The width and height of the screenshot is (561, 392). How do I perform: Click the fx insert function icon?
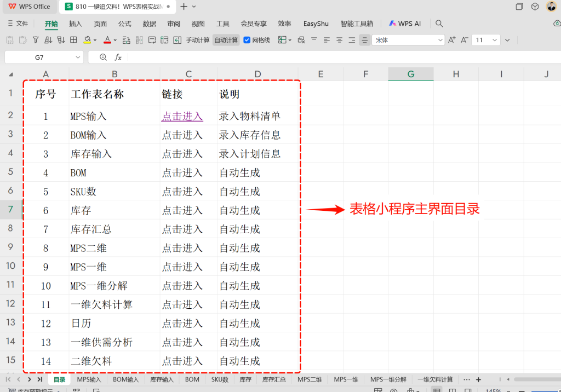click(x=118, y=57)
